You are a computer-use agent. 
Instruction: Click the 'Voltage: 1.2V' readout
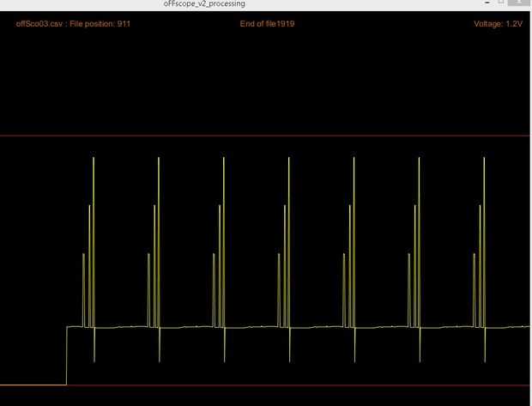(498, 24)
